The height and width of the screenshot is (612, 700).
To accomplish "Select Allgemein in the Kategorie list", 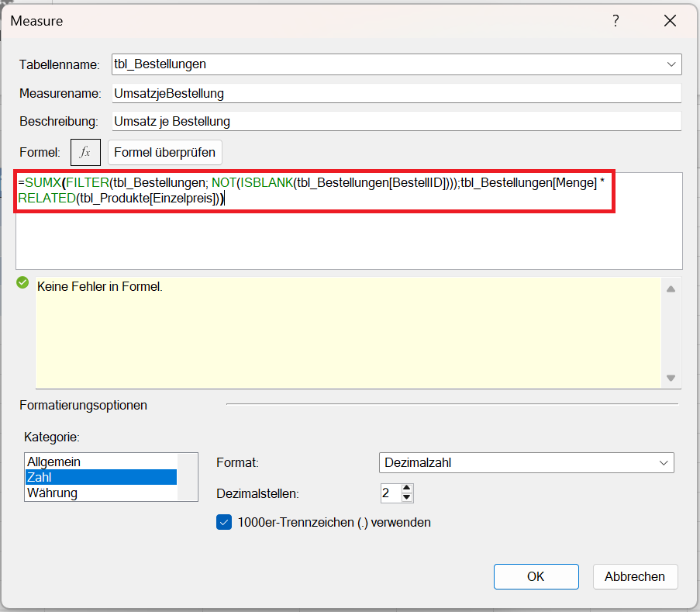I will pos(54,462).
